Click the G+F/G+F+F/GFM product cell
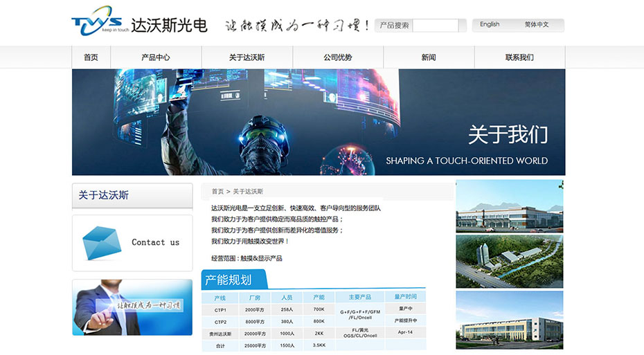The width and height of the screenshot is (644, 355). coord(360,314)
